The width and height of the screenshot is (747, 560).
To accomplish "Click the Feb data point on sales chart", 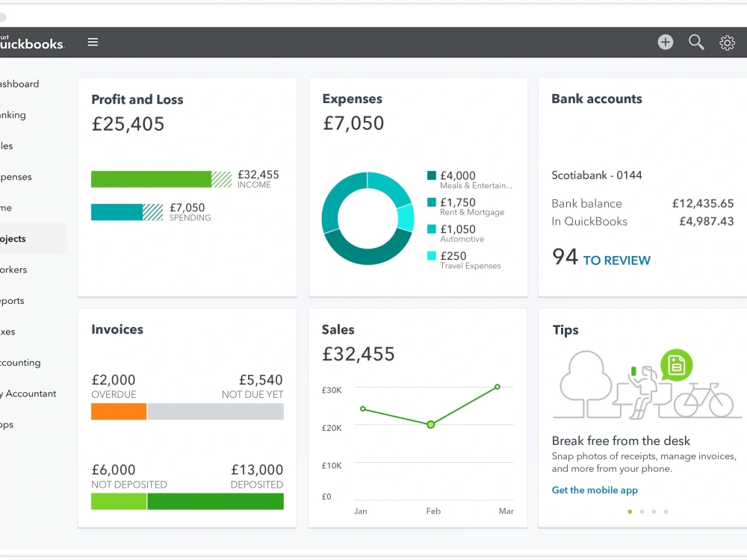I will pos(431,424).
